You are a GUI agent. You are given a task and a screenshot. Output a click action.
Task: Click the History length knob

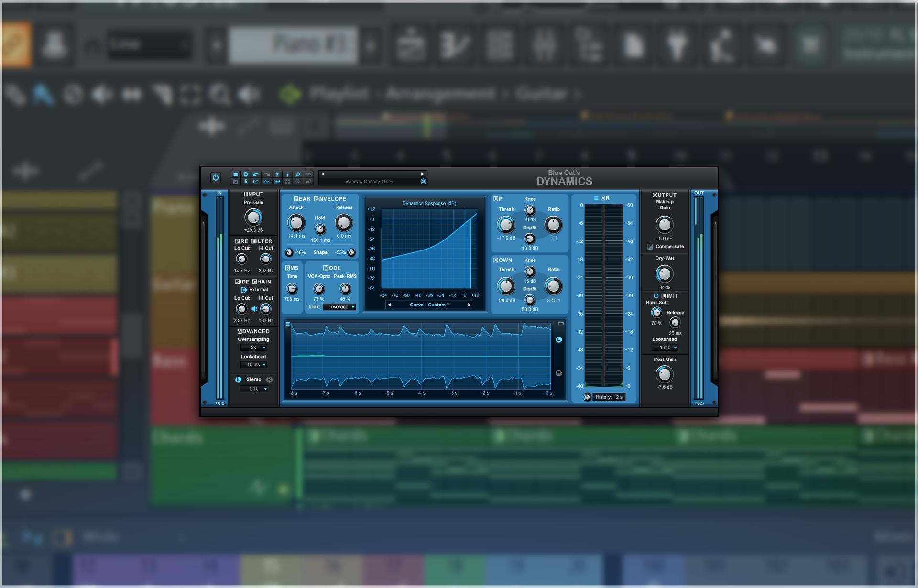click(x=587, y=397)
